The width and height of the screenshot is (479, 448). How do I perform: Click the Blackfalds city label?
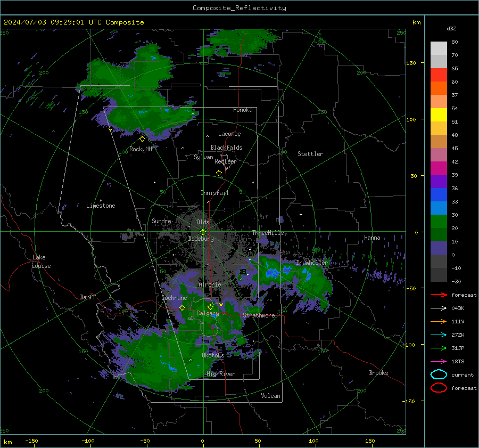pos(226,148)
